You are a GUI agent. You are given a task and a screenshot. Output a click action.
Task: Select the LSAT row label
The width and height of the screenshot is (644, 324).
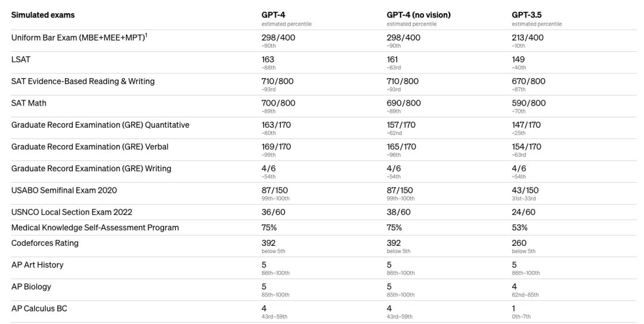point(21,60)
